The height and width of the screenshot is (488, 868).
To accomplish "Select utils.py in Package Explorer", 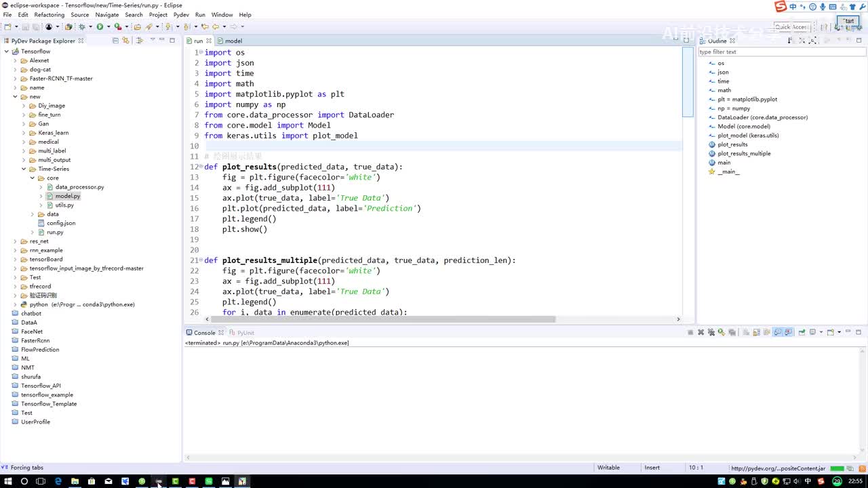I will [x=64, y=205].
